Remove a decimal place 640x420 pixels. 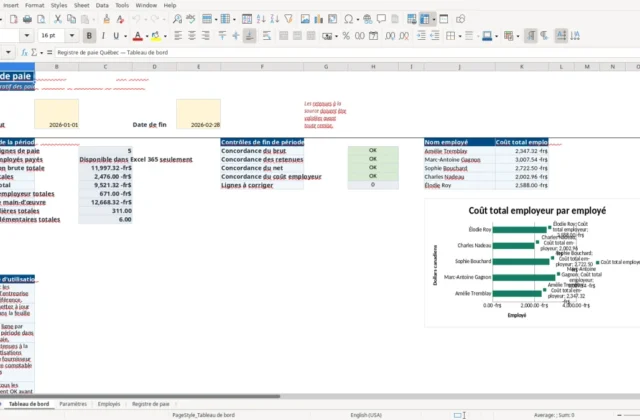pyautogui.click(x=404, y=36)
